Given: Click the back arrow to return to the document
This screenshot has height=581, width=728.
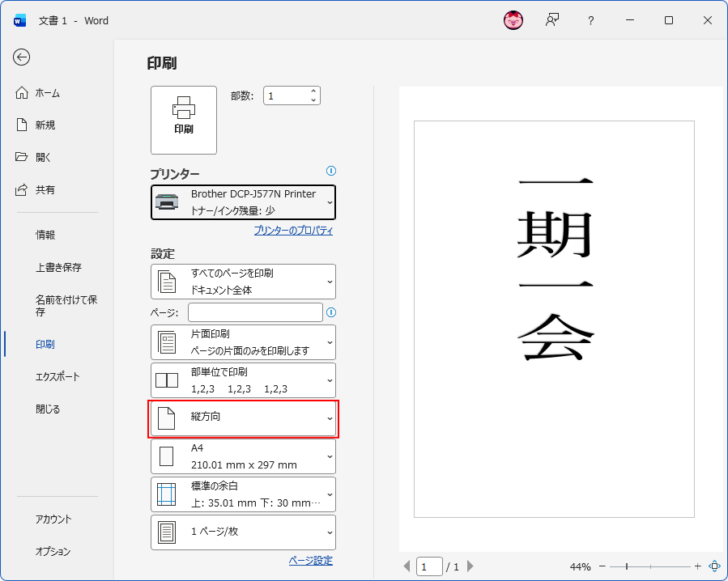Looking at the screenshot, I should [21, 57].
